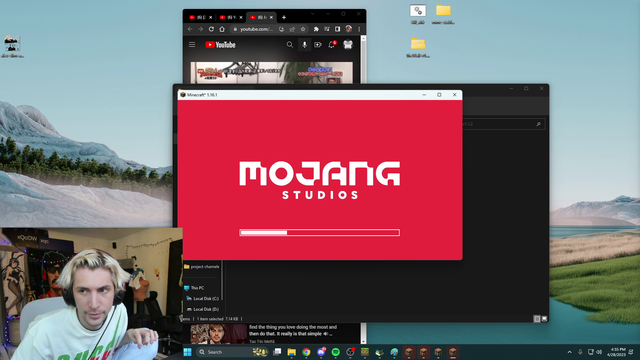Open YouTube search magnifier

pos(290,44)
